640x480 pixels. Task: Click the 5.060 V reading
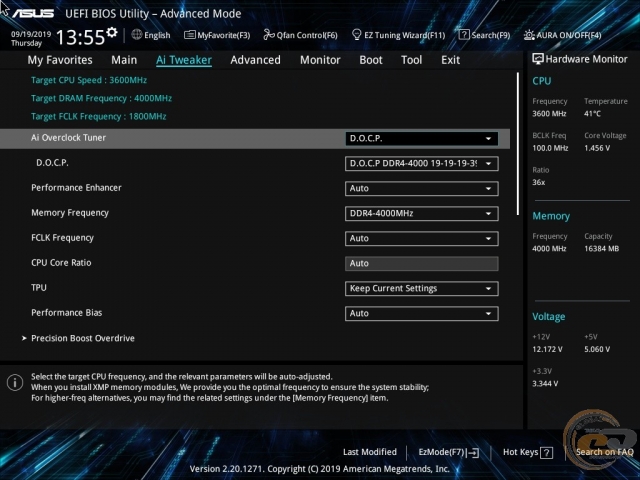[x=597, y=349]
